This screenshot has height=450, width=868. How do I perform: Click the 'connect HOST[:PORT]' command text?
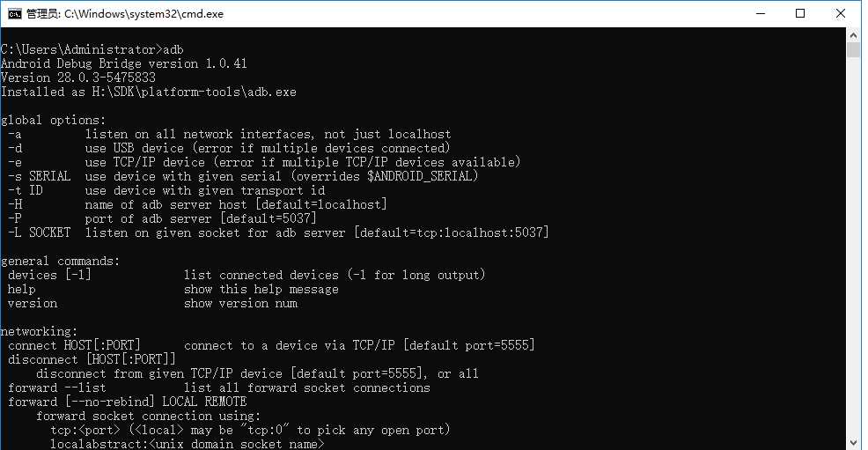(74, 346)
